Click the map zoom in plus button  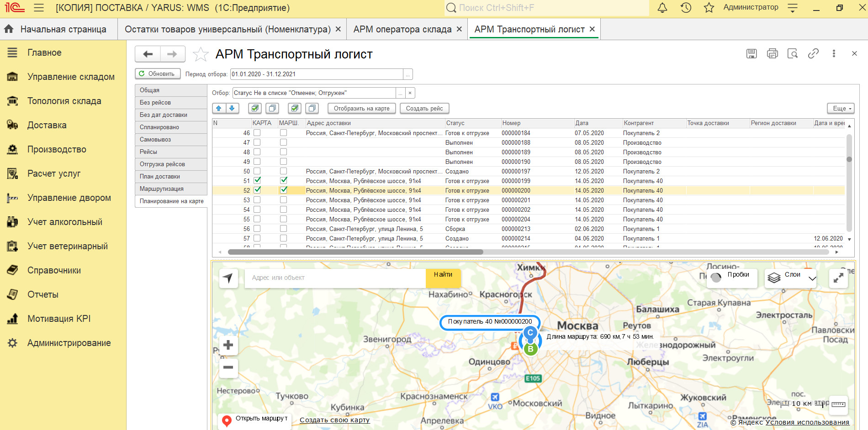(228, 345)
